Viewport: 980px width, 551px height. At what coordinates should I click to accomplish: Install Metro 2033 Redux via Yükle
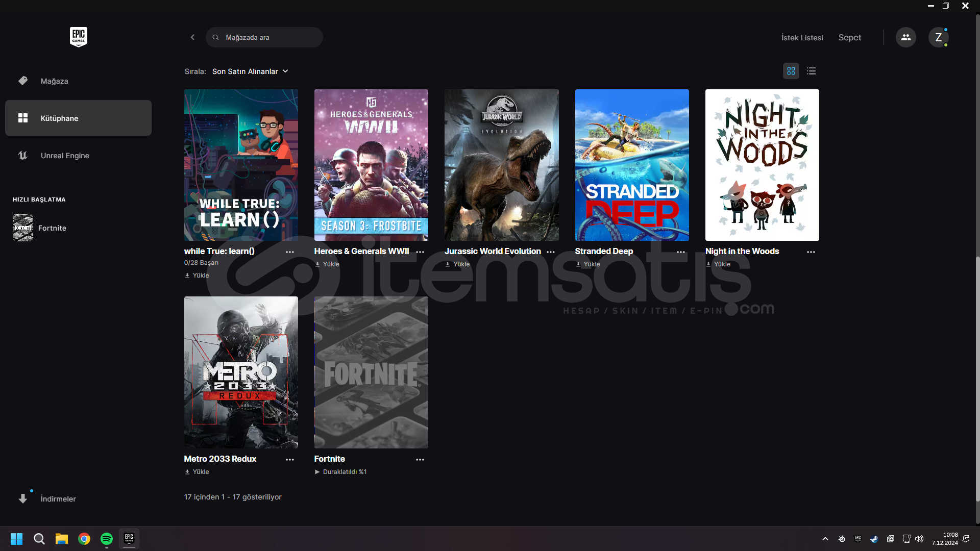(x=197, y=472)
